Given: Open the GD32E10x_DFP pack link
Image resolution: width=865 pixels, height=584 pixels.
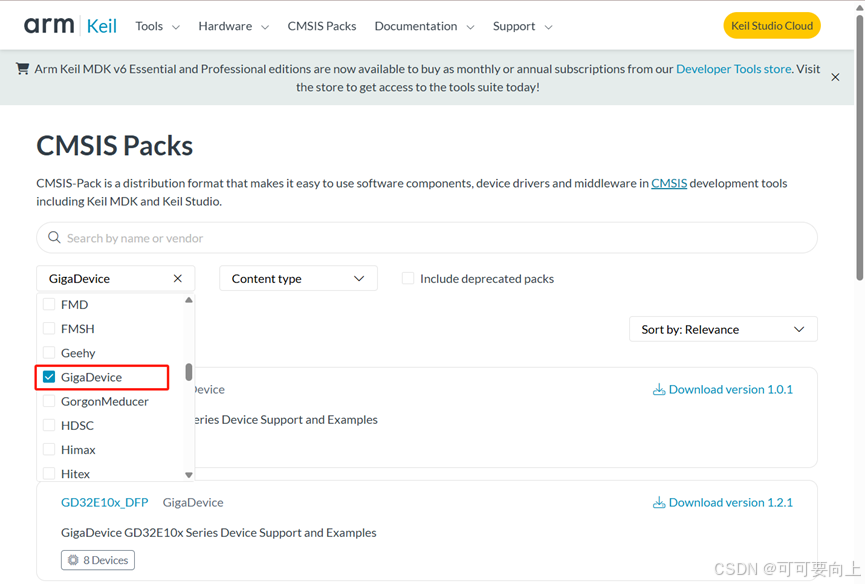Looking at the screenshot, I should [104, 502].
